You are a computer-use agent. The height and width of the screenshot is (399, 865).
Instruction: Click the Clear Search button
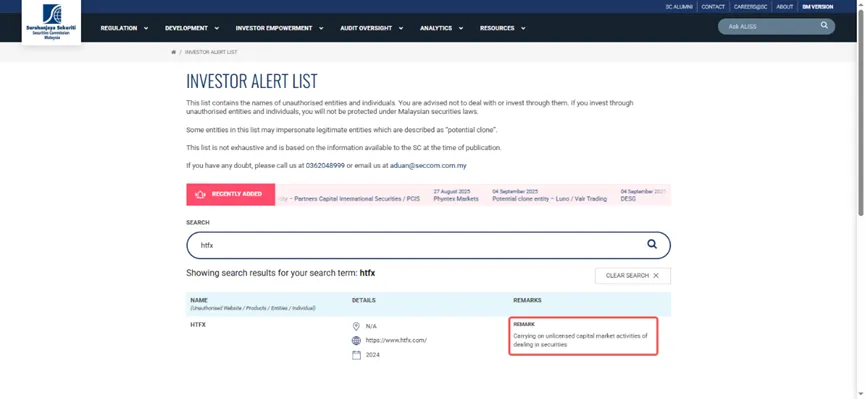point(633,275)
